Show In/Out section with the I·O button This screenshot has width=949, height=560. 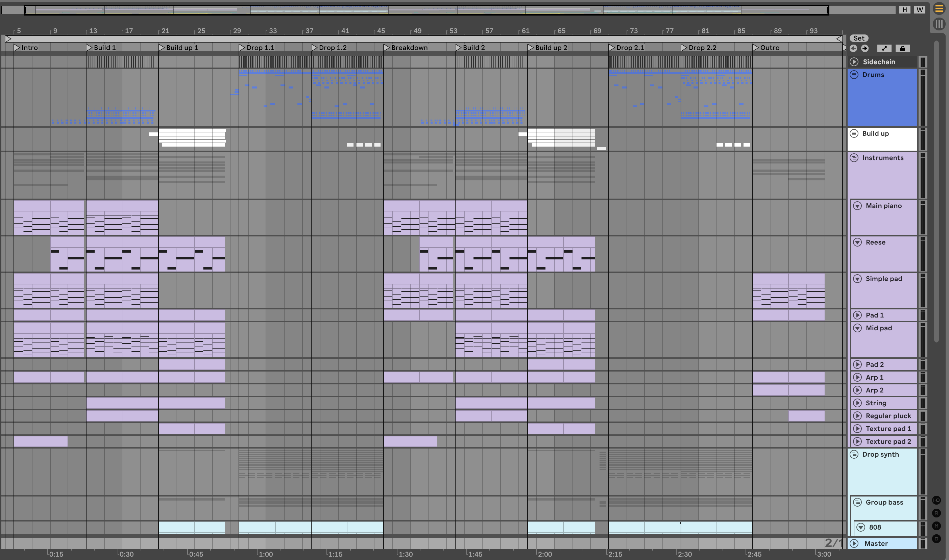(936, 500)
